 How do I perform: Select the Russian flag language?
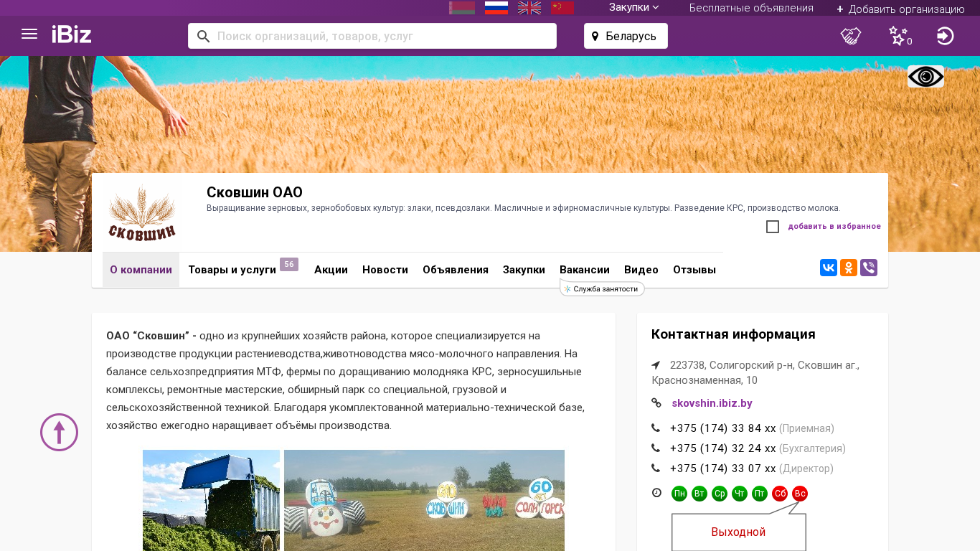coord(496,8)
